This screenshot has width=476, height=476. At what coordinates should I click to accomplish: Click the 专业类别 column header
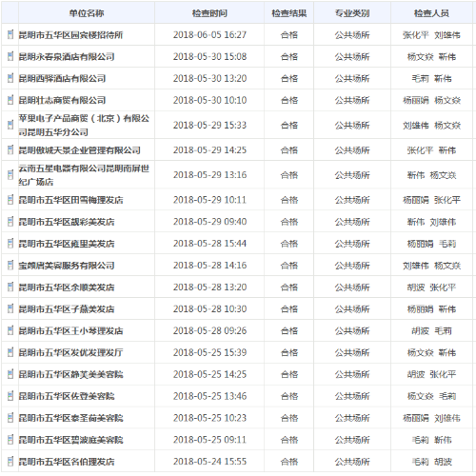352,13
